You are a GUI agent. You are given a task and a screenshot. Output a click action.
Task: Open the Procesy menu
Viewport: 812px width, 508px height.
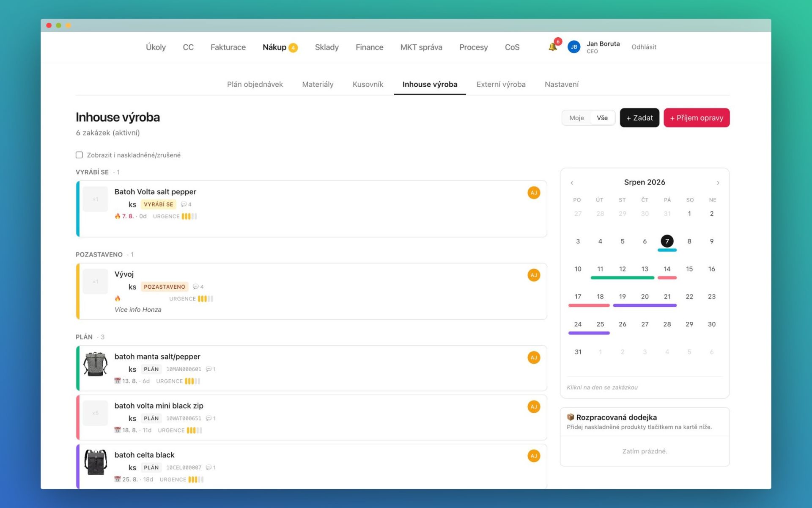click(x=473, y=47)
